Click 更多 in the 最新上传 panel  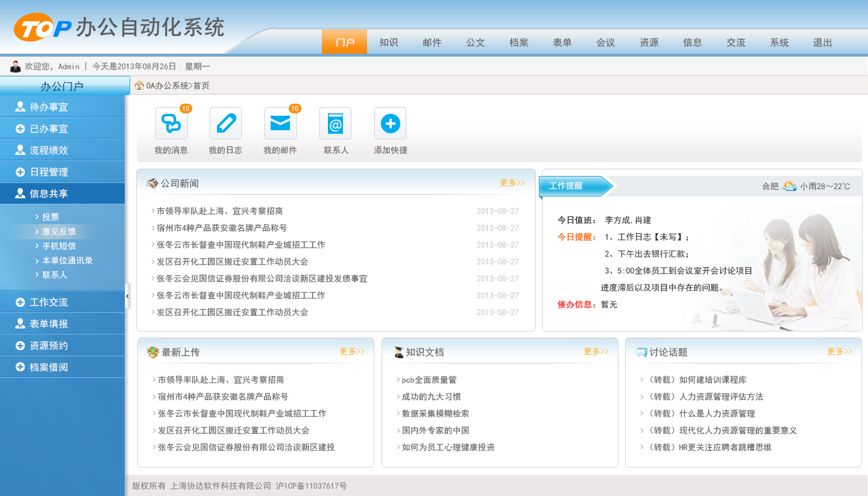tap(352, 351)
